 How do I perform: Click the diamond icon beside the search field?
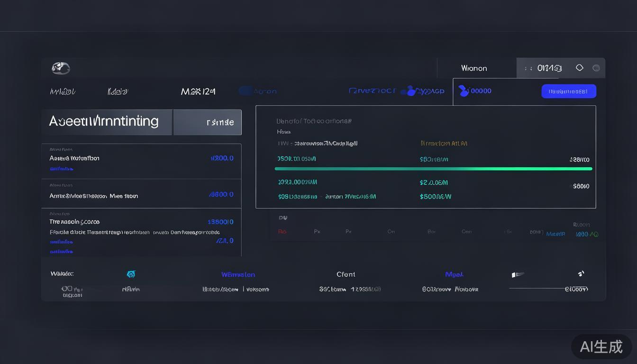click(x=579, y=67)
